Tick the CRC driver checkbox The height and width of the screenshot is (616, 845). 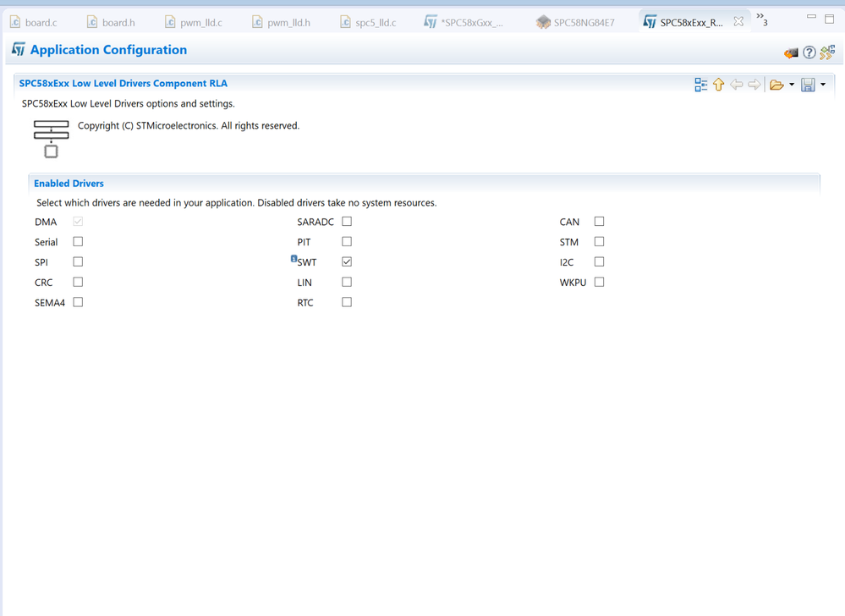point(78,282)
